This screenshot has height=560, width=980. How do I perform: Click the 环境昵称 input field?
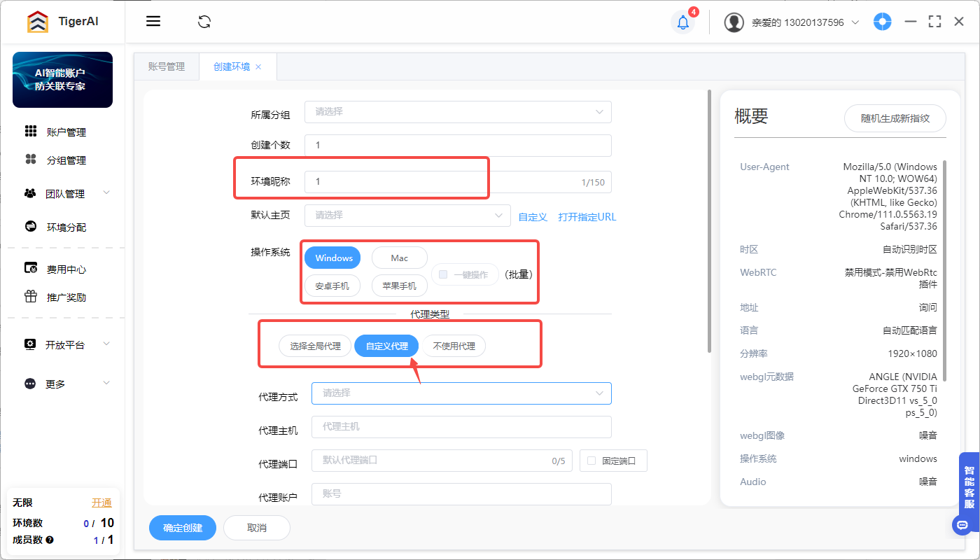tap(458, 182)
